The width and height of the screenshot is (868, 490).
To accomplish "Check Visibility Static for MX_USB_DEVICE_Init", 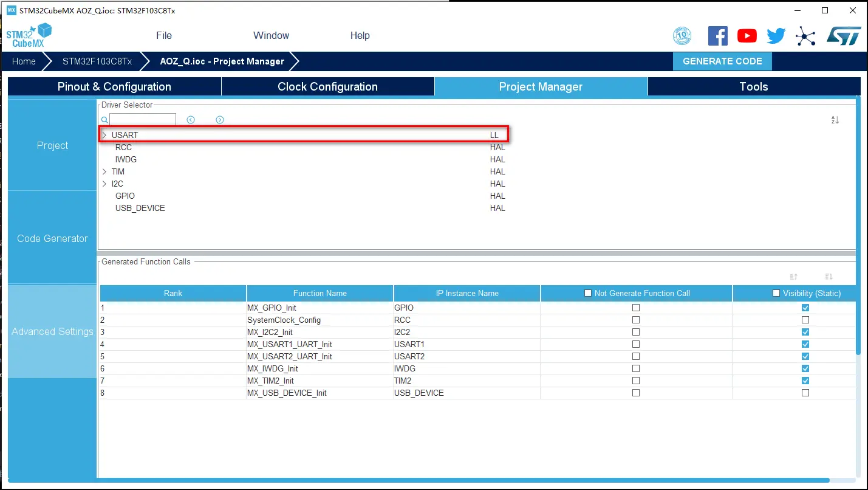I will click(805, 393).
